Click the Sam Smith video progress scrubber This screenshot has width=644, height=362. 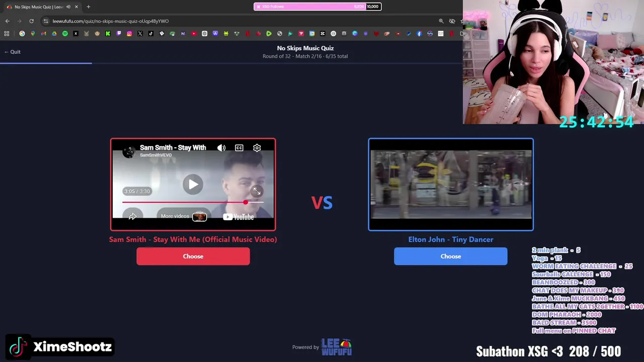click(246, 202)
